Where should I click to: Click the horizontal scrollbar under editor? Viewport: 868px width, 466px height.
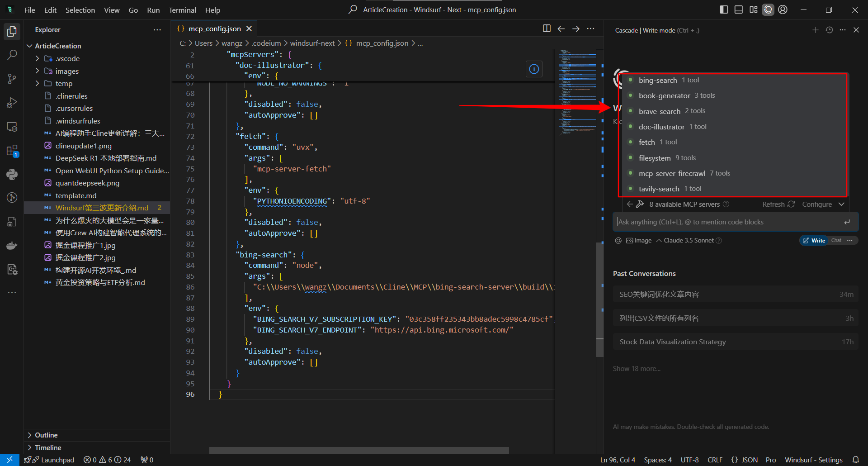coord(359,450)
